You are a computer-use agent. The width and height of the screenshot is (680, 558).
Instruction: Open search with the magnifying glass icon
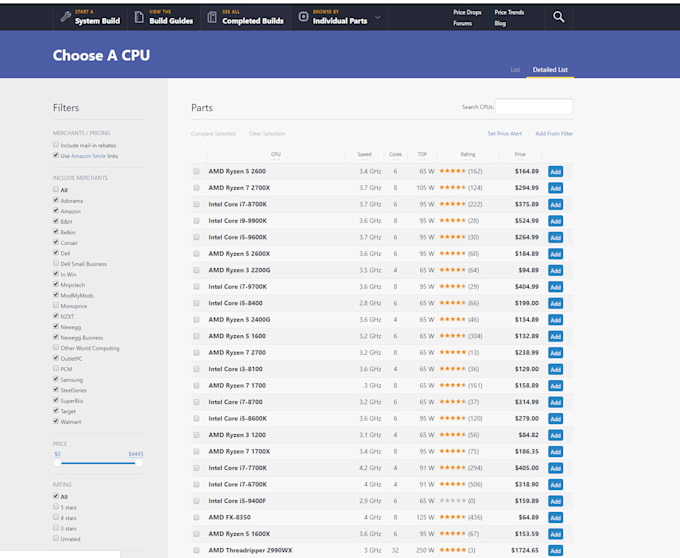point(558,17)
